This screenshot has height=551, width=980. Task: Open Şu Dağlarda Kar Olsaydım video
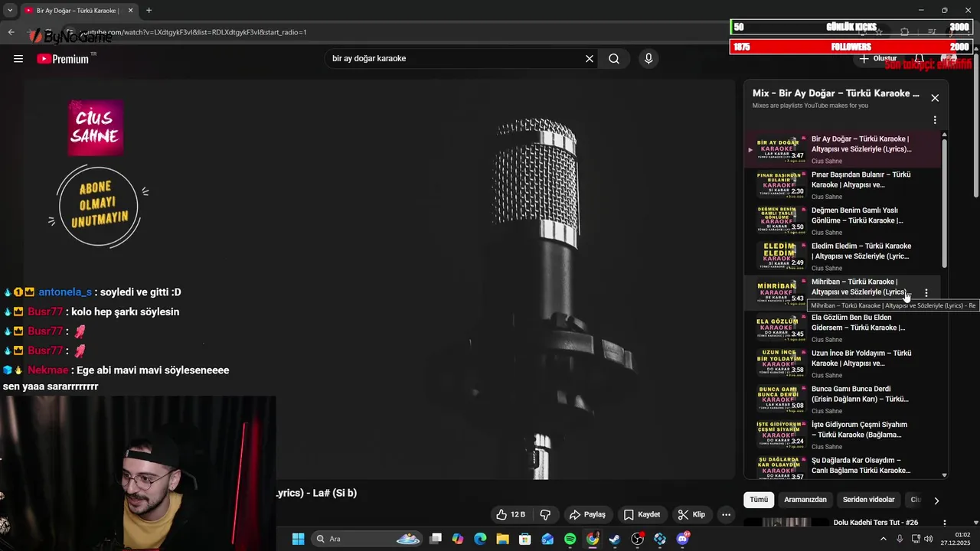(x=842, y=467)
